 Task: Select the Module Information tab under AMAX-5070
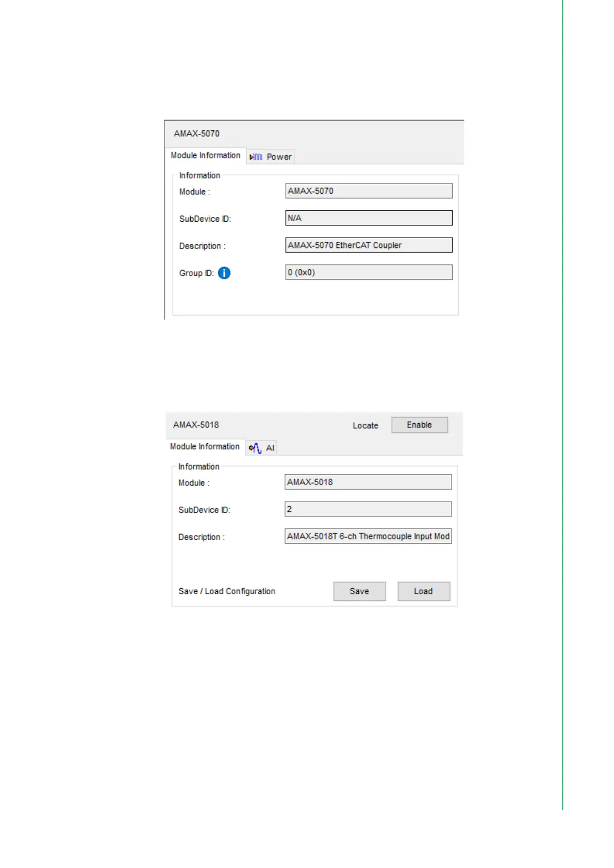click(205, 156)
